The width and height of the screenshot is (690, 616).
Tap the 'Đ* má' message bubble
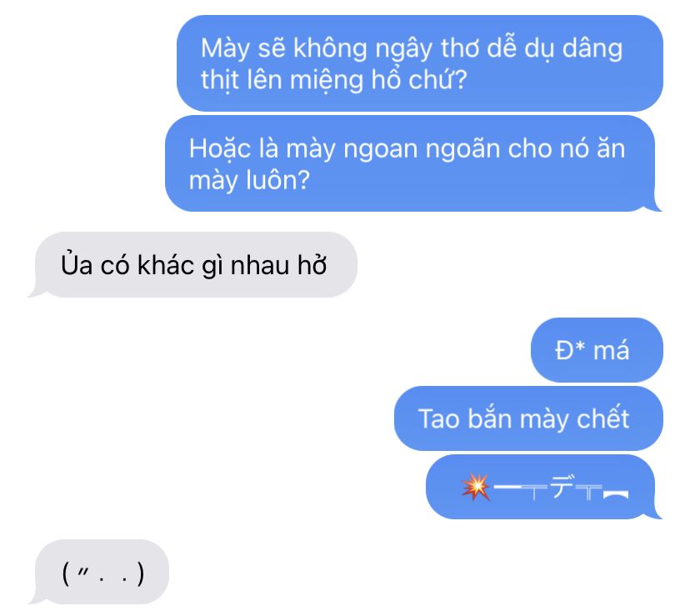tap(597, 350)
